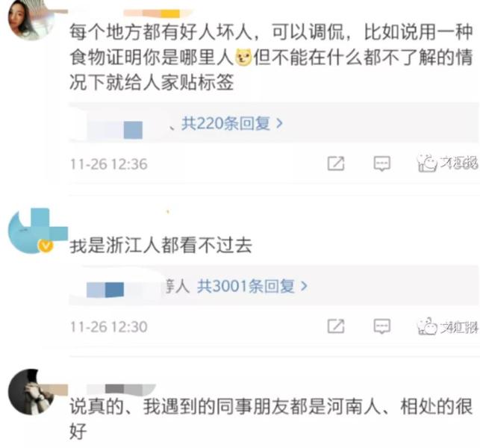Click the timestamp 11-26 12:36
Viewport: 480px width, 448px height.
click(109, 164)
